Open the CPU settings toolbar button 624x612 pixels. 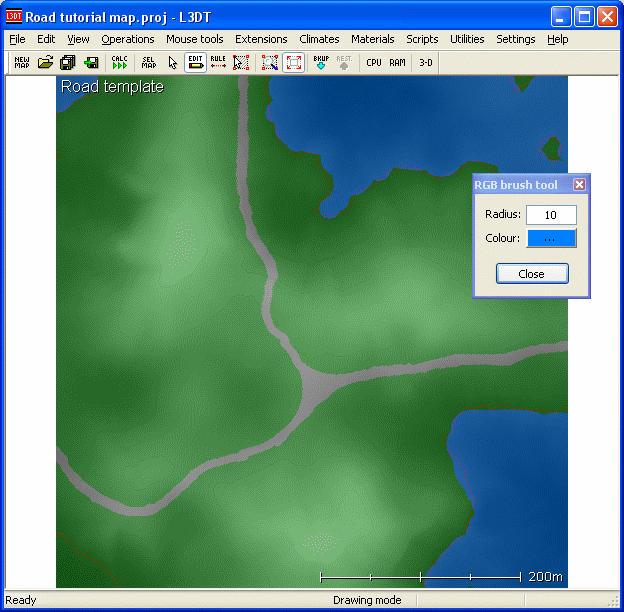click(x=374, y=62)
